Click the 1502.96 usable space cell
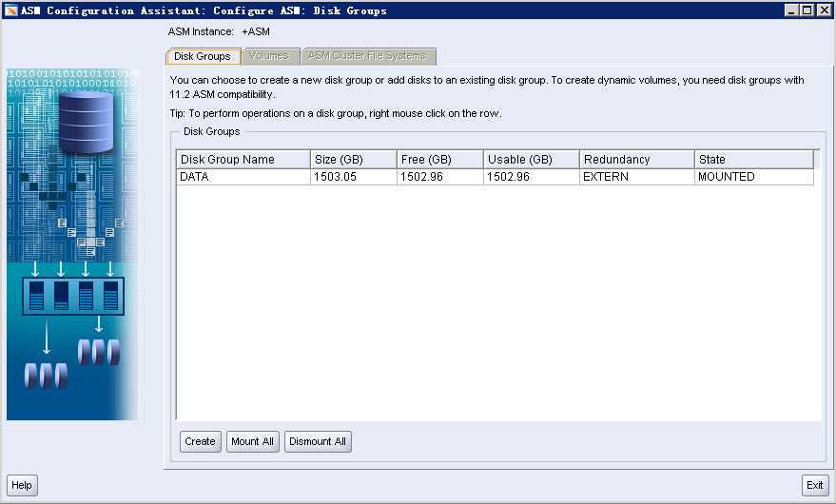Viewport: 836px width, 504px height. (x=531, y=177)
